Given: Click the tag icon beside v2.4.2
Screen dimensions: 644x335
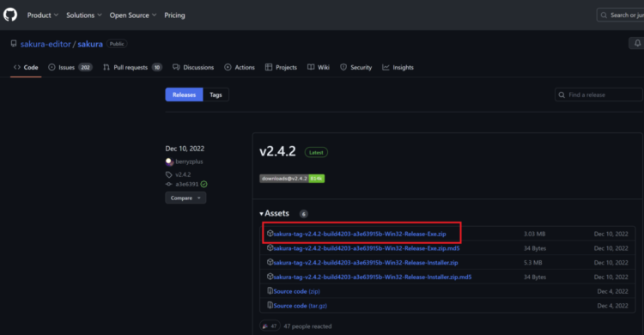Looking at the screenshot, I should coord(169,174).
